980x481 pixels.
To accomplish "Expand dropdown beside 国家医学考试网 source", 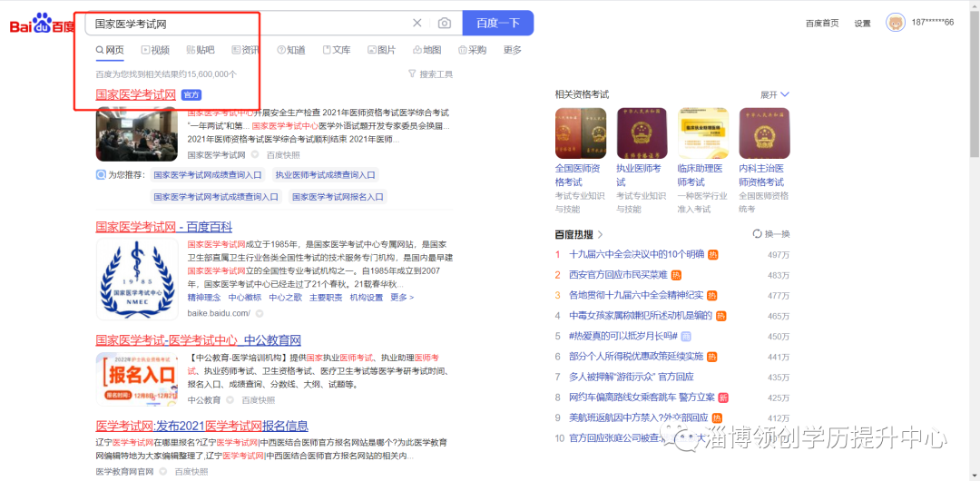I will click(x=255, y=154).
